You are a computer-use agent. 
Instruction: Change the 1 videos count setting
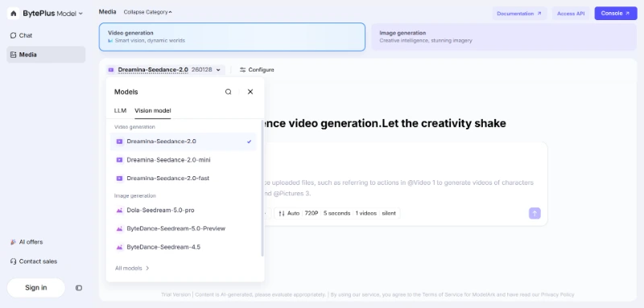click(366, 213)
